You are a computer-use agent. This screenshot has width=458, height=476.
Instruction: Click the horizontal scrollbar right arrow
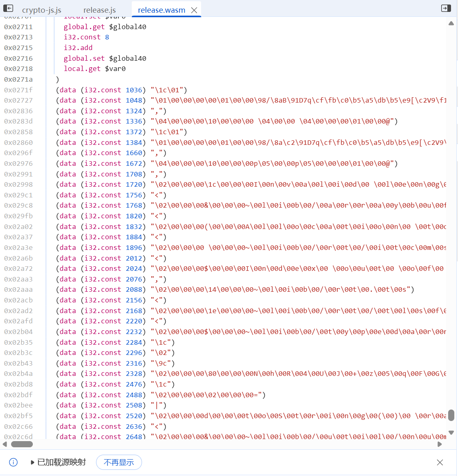[440, 444]
